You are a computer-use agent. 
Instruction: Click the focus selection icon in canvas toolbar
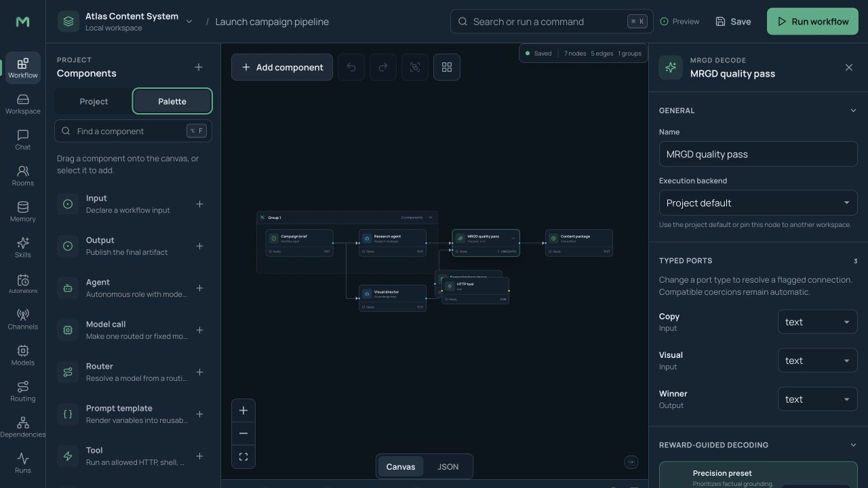tap(415, 67)
